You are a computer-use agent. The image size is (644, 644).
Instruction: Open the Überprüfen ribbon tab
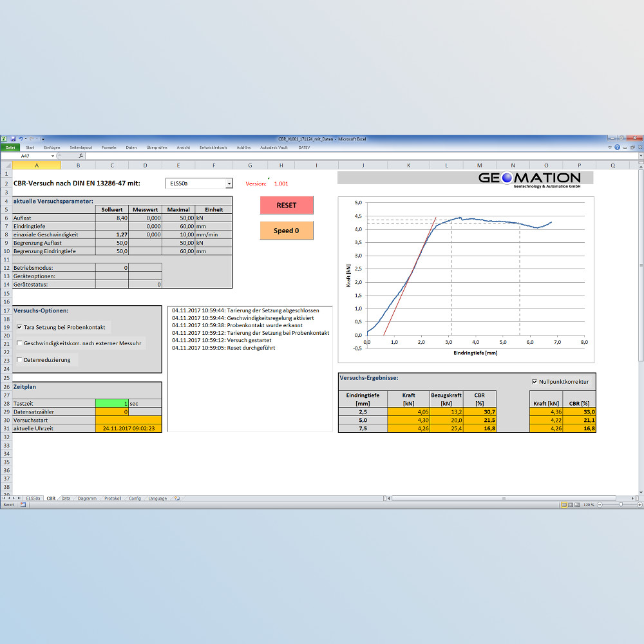coord(156,147)
